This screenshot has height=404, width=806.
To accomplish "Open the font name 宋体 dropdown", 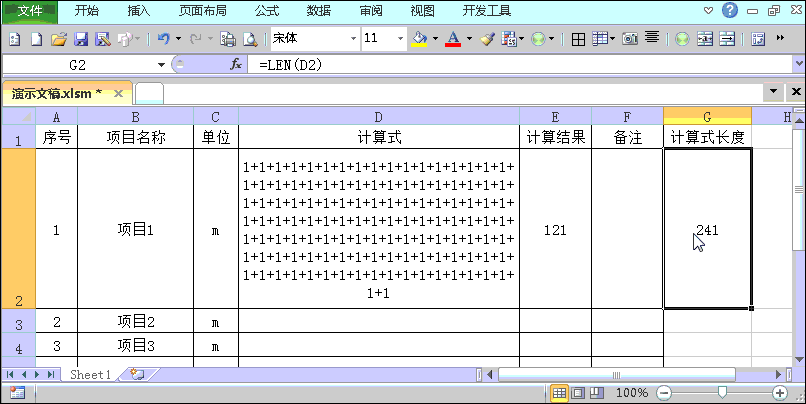I will (353, 39).
